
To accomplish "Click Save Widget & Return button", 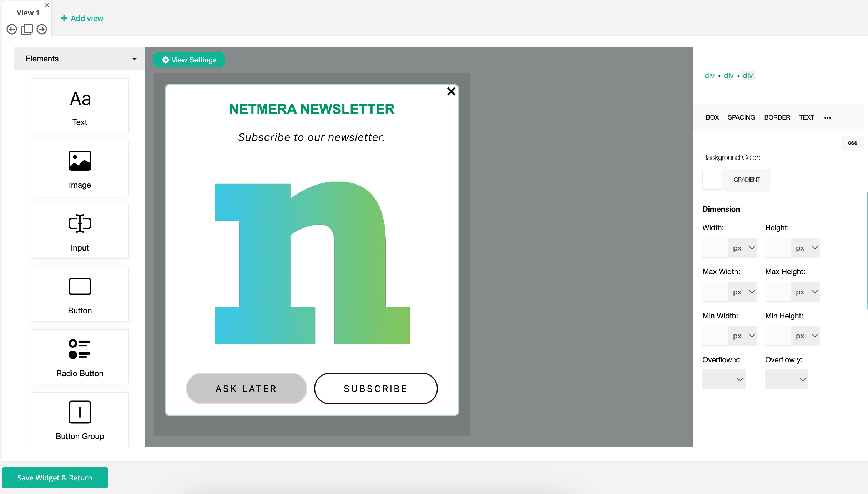I will coord(55,478).
